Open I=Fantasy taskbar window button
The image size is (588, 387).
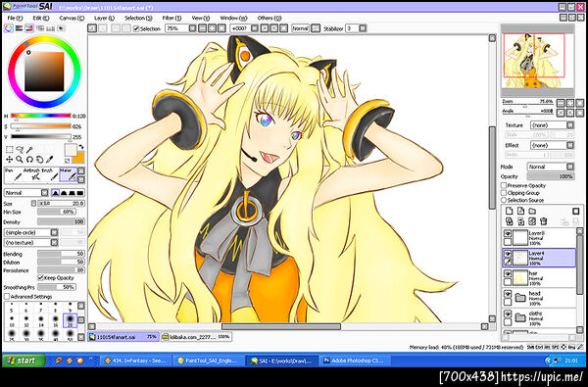[136, 361]
